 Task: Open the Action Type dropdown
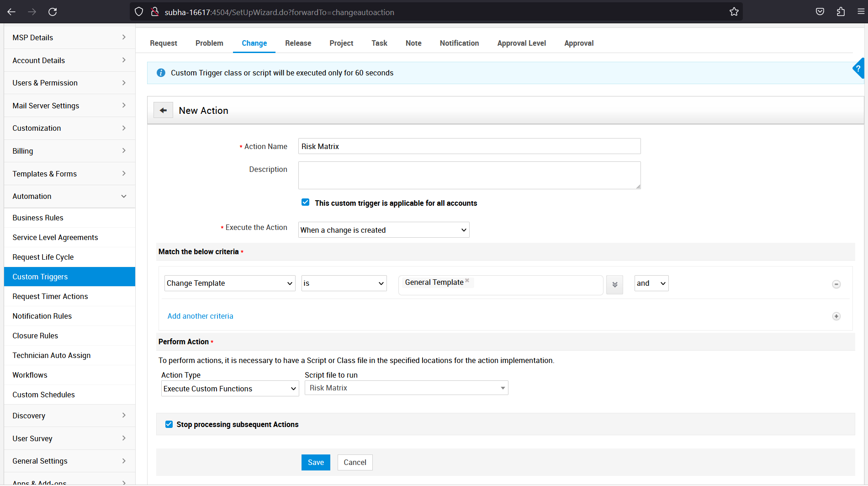(x=230, y=389)
